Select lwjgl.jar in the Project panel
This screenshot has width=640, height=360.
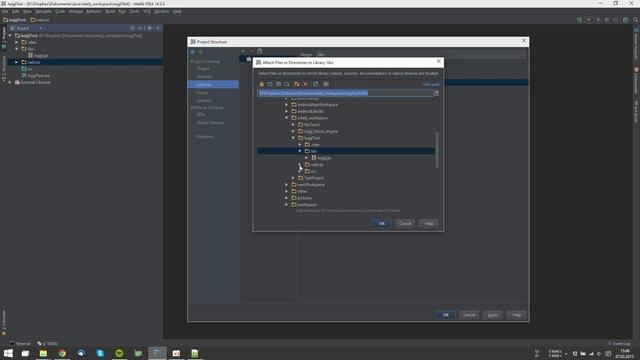[41, 56]
